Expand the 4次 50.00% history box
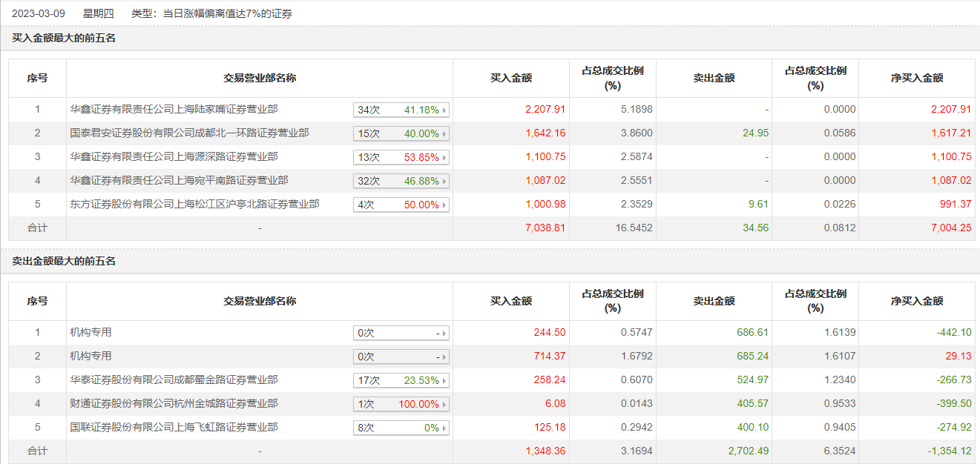The width and height of the screenshot is (980, 464). [x=401, y=205]
